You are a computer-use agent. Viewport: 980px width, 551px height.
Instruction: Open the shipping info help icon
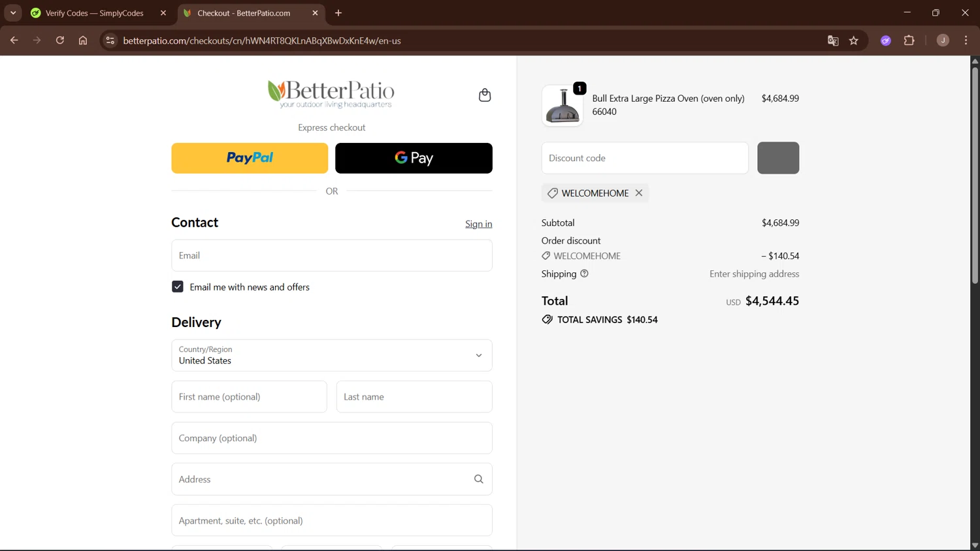585,274
